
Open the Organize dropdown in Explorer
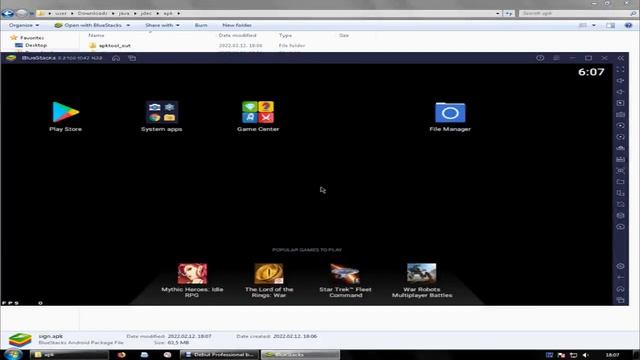click(x=24, y=25)
